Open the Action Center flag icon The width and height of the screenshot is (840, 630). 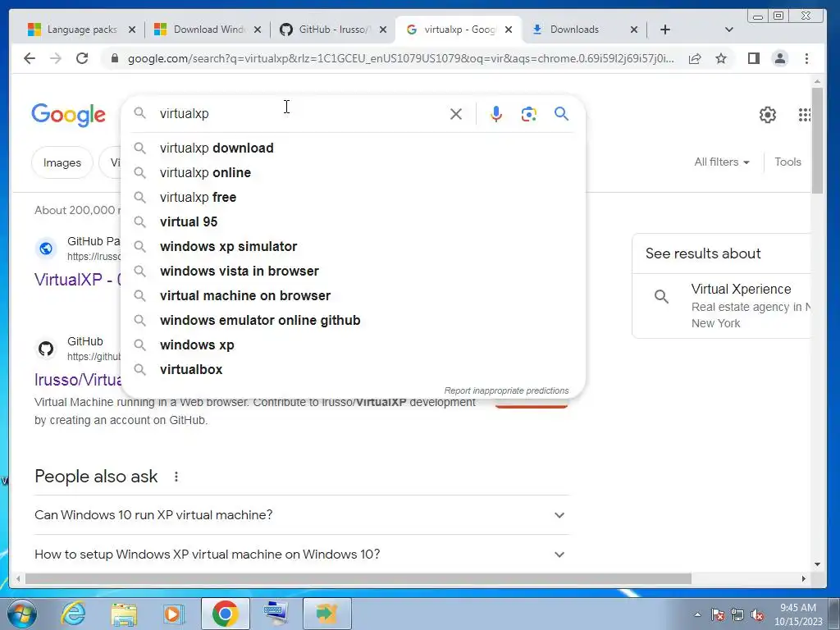click(x=718, y=614)
